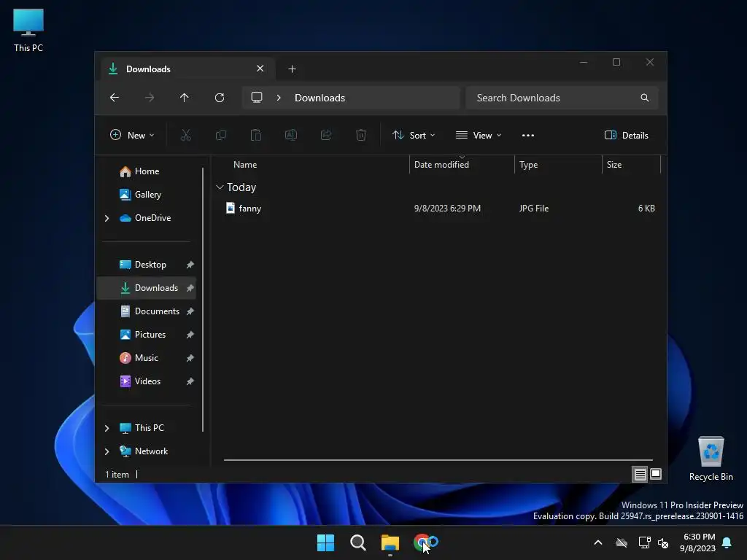
Task: Click the pin icon beside Music
Action: [x=190, y=358]
